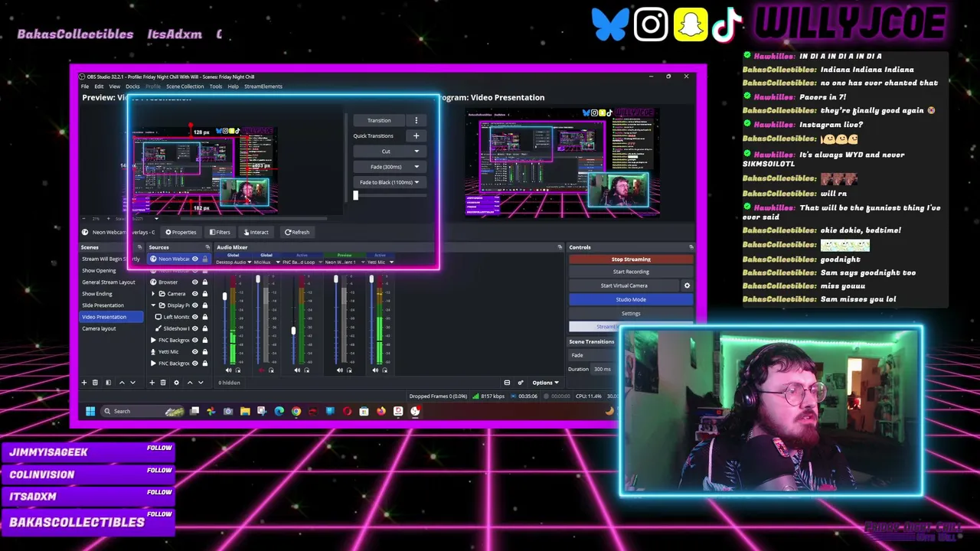980x551 pixels.
Task: Click the Desktop Audio volume fader
Action: coord(224,296)
